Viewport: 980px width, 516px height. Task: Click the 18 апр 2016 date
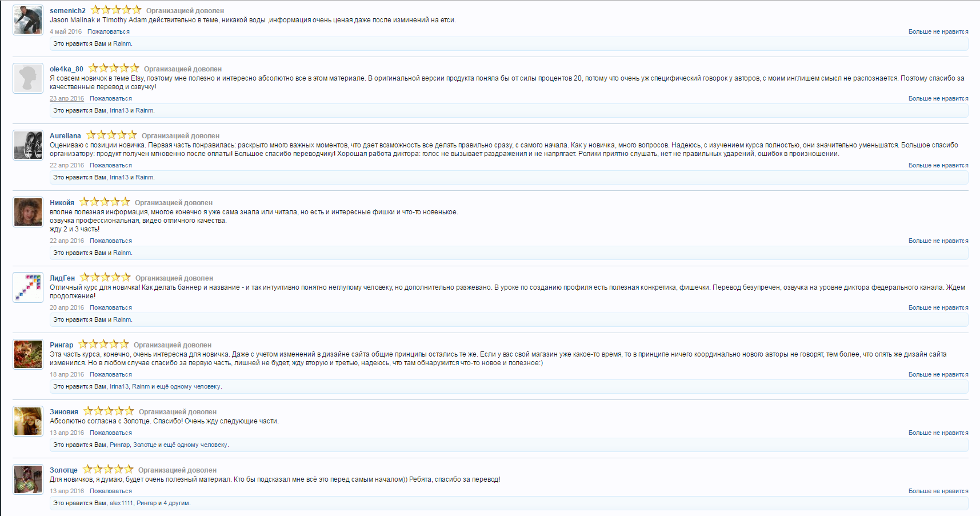click(67, 375)
